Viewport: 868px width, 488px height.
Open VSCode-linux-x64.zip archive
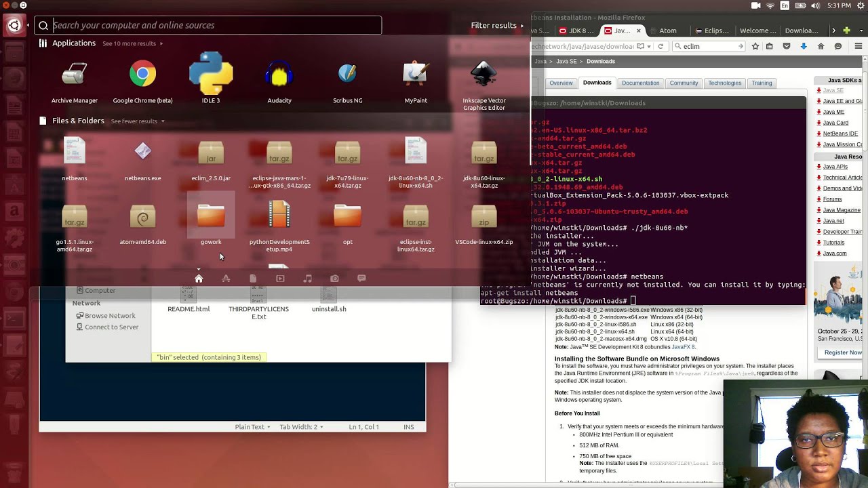coord(484,224)
